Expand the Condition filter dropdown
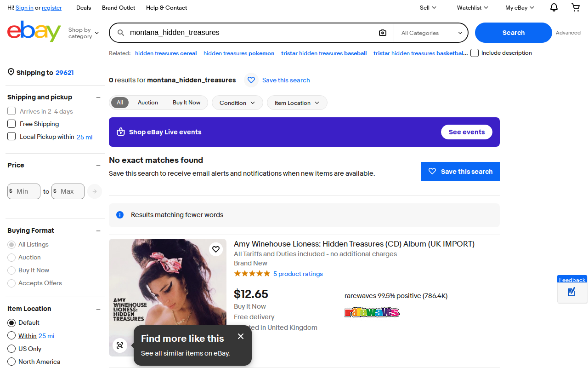 click(x=237, y=103)
